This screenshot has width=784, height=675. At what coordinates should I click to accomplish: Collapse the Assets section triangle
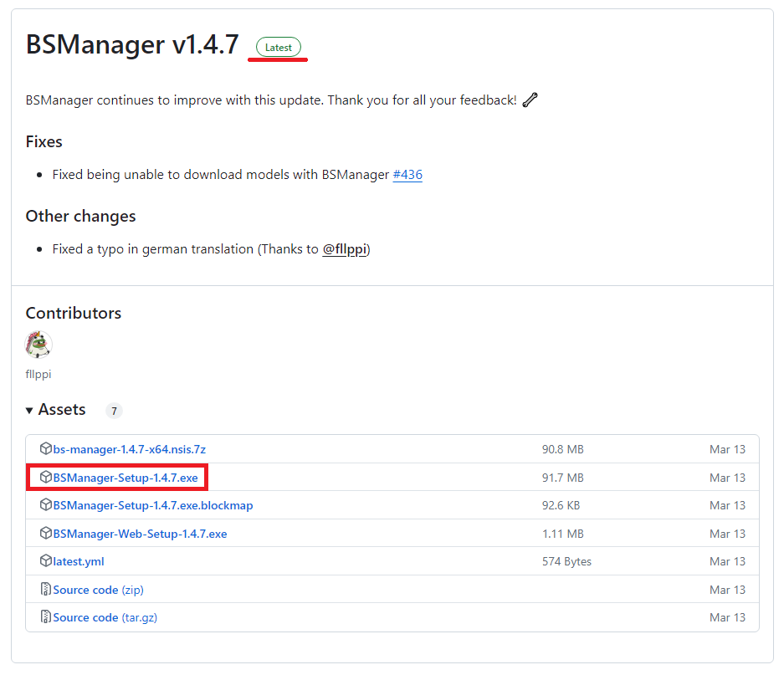coord(29,411)
